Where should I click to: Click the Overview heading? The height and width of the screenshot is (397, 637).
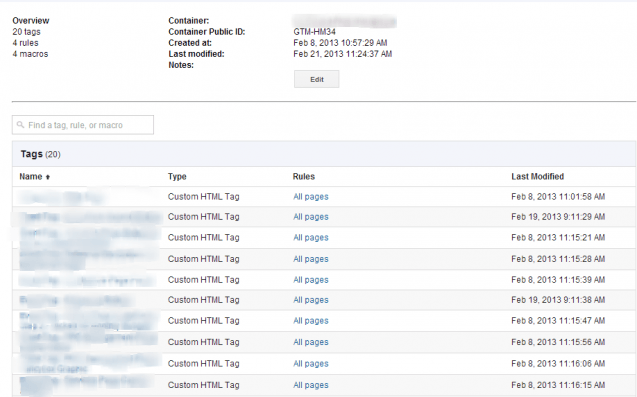pyautogui.click(x=31, y=20)
